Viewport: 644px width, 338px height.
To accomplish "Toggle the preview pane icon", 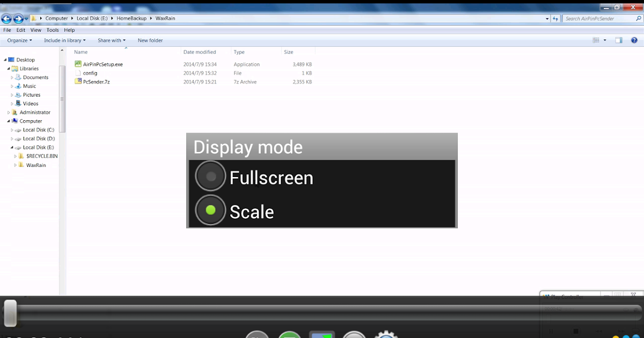I will click(619, 40).
